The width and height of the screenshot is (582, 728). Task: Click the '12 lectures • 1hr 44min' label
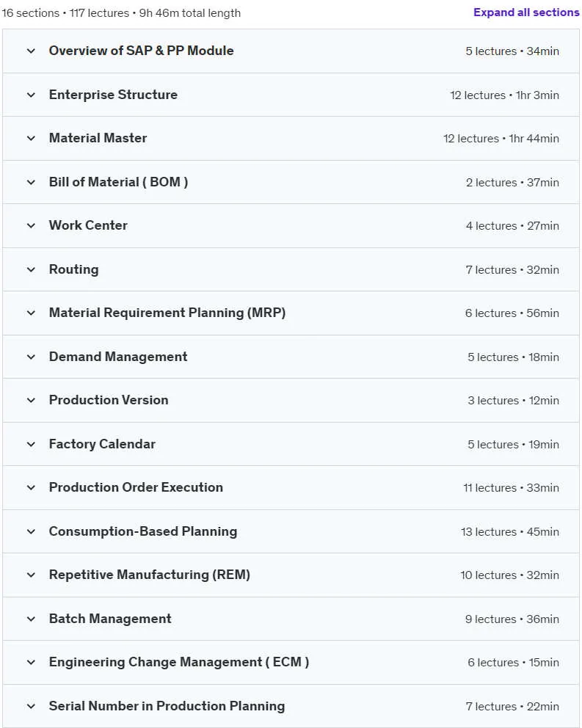(501, 139)
